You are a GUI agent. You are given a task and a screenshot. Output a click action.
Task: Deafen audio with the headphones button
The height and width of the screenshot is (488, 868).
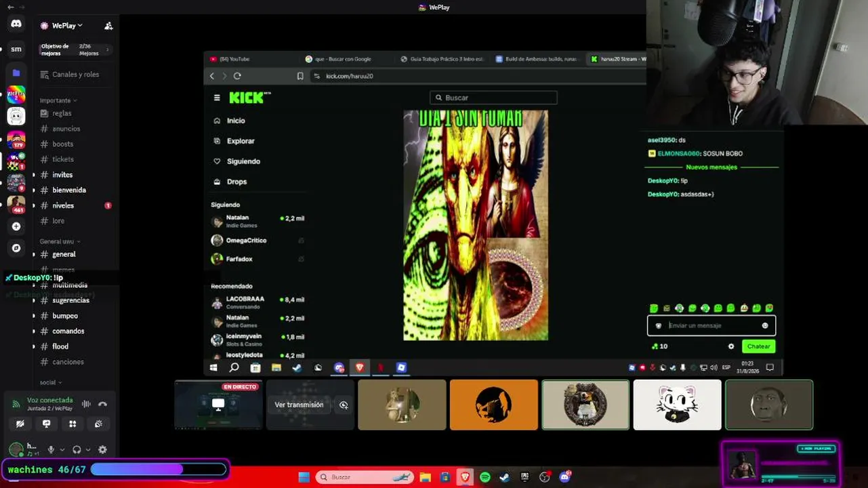coord(77,449)
